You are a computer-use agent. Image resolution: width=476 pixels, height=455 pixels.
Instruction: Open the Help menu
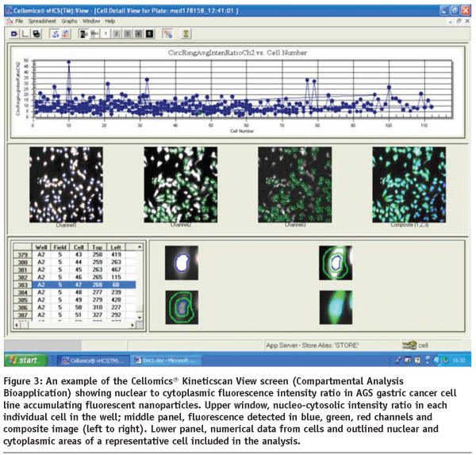click(x=110, y=21)
